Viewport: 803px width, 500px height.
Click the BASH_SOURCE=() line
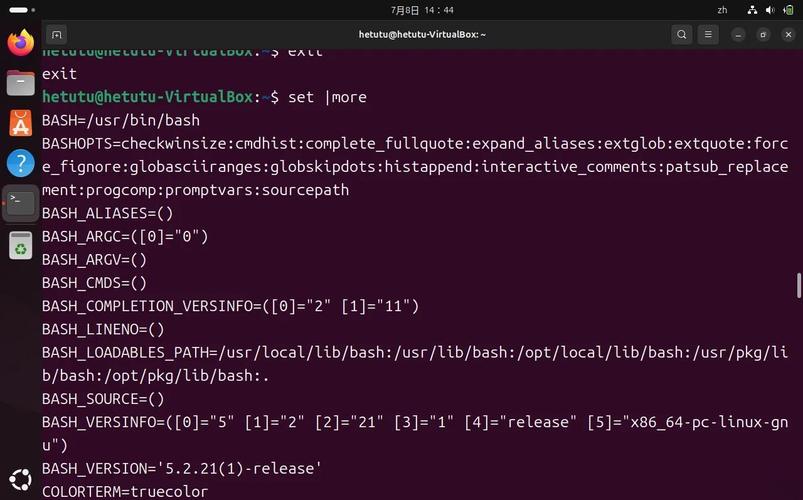103,399
